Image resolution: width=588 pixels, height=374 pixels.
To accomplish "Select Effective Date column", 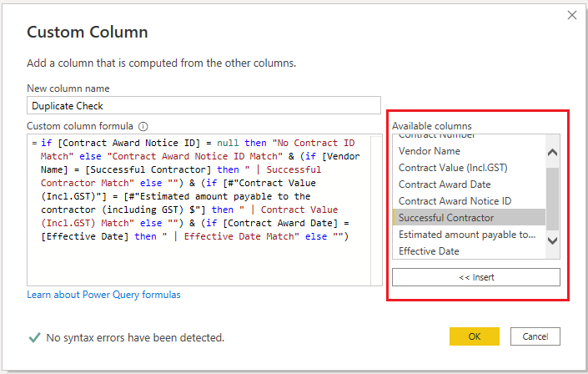I will [469, 250].
